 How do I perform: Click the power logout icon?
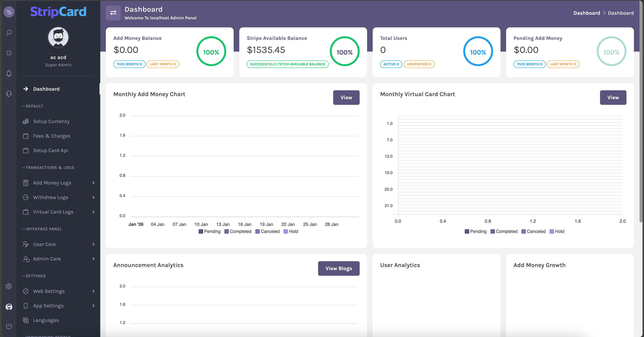point(9,326)
